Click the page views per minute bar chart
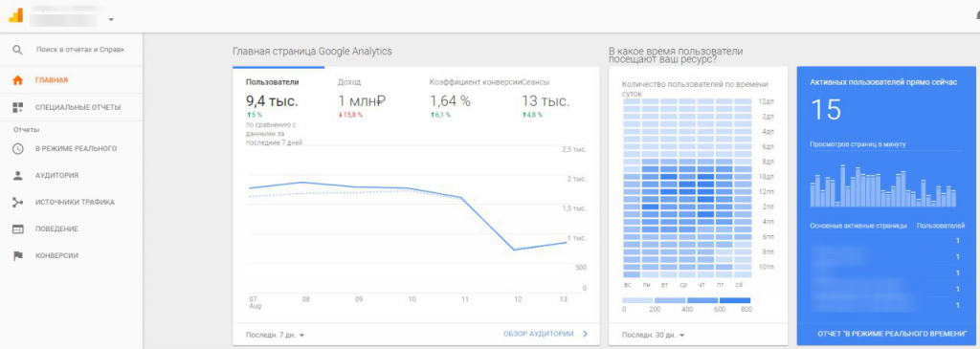 [x=883, y=186]
